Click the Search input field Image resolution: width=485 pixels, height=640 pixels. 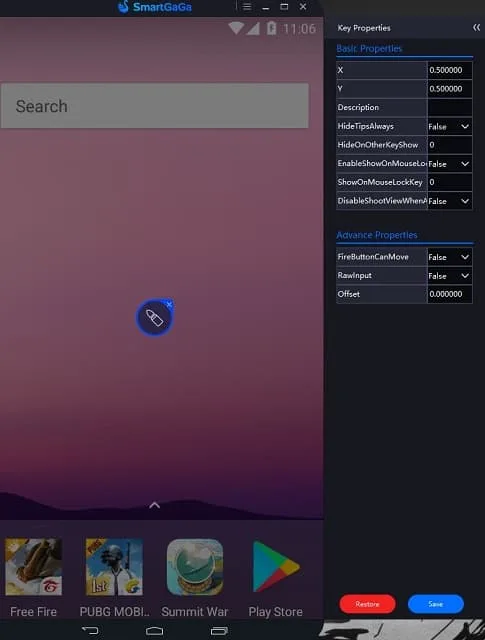(154, 106)
